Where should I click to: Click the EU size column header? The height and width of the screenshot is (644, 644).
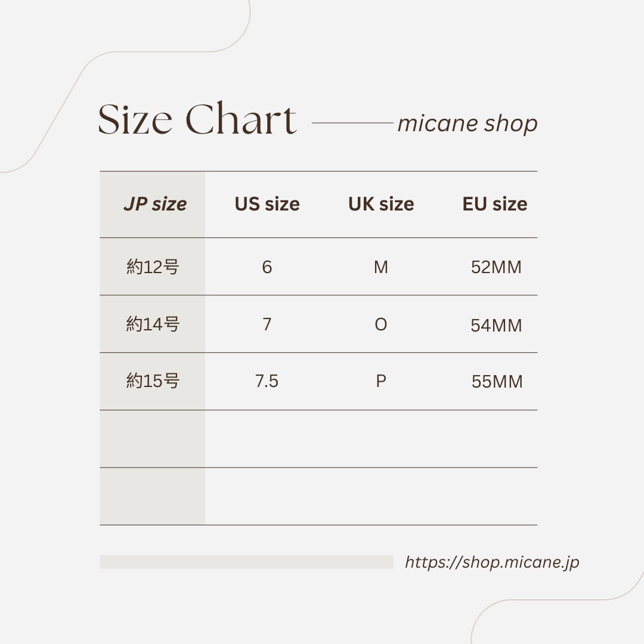(495, 204)
